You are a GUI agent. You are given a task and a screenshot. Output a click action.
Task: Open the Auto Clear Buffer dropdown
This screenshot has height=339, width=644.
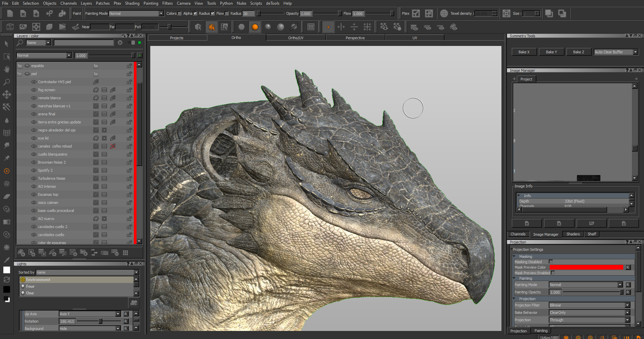pyautogui.click(x=616, y=52)
